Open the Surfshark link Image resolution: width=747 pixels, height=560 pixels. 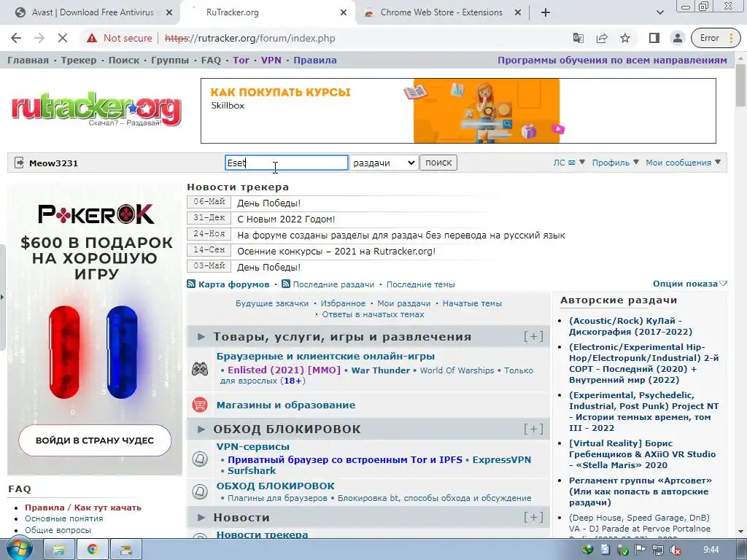[x=252, y=470]
